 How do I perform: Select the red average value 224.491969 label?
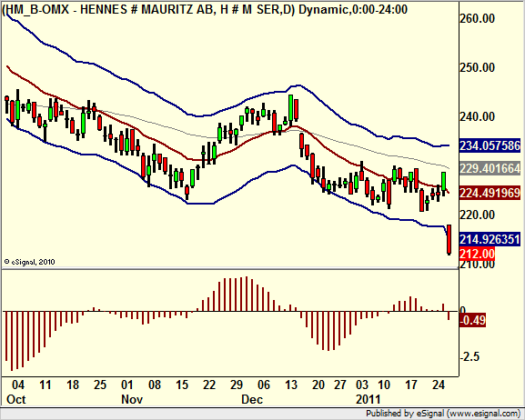point(490,193)
